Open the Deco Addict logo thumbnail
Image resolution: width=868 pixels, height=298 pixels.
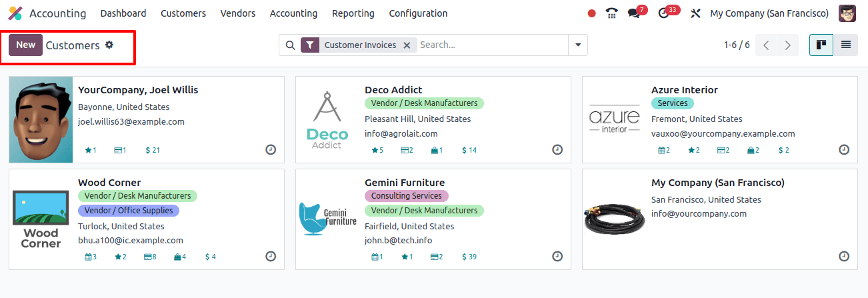(x=327, y=119)
